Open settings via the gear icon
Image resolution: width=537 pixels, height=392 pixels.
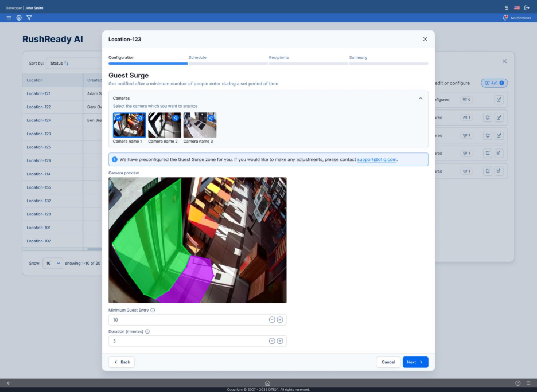point(19,18)
